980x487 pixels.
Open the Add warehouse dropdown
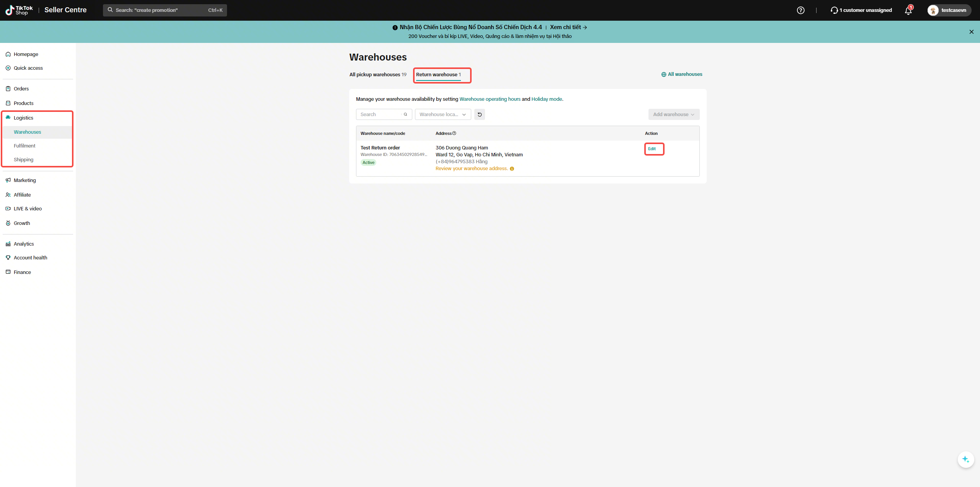coord(674,115)
